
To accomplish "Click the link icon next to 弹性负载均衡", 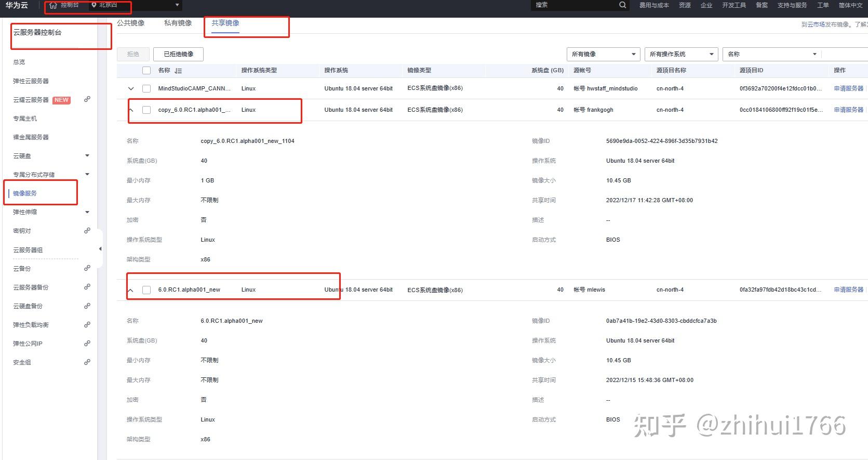I will click(x=87, y=324).
